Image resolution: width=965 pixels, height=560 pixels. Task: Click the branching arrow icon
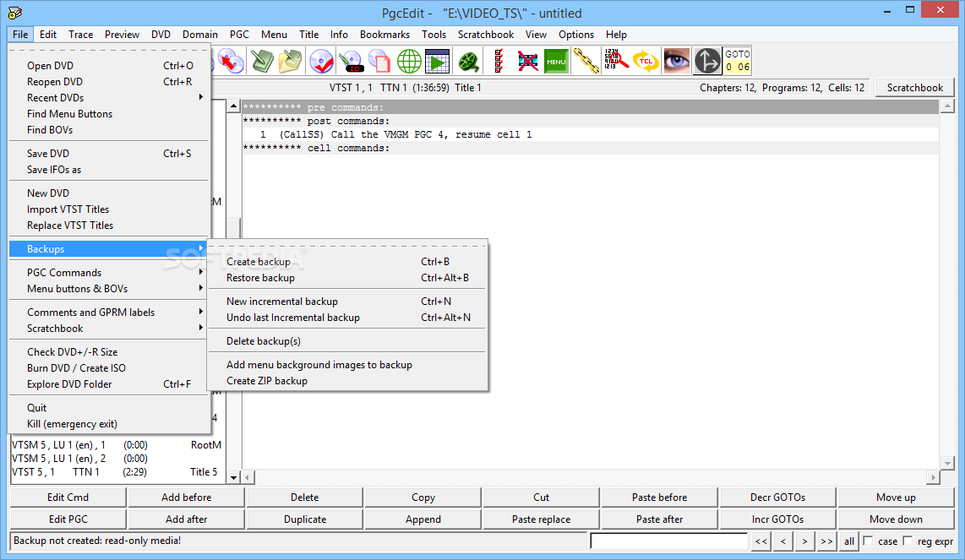[x=707, y=61]
